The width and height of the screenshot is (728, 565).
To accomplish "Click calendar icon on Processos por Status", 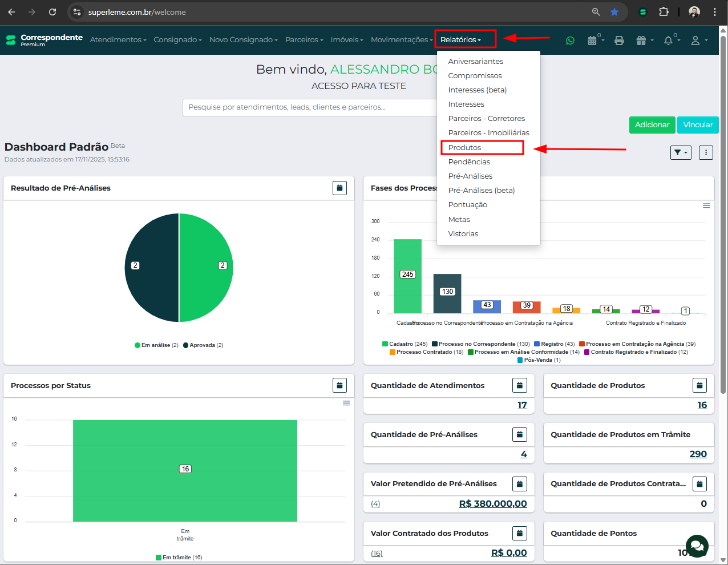I will click(x=339, y=385).
